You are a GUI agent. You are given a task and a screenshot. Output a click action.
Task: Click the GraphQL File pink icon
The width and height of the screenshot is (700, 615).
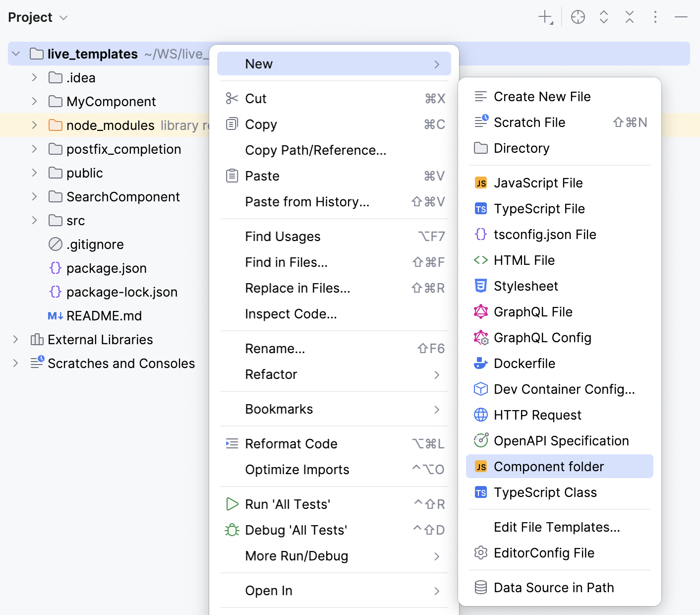tap(480, 311)
